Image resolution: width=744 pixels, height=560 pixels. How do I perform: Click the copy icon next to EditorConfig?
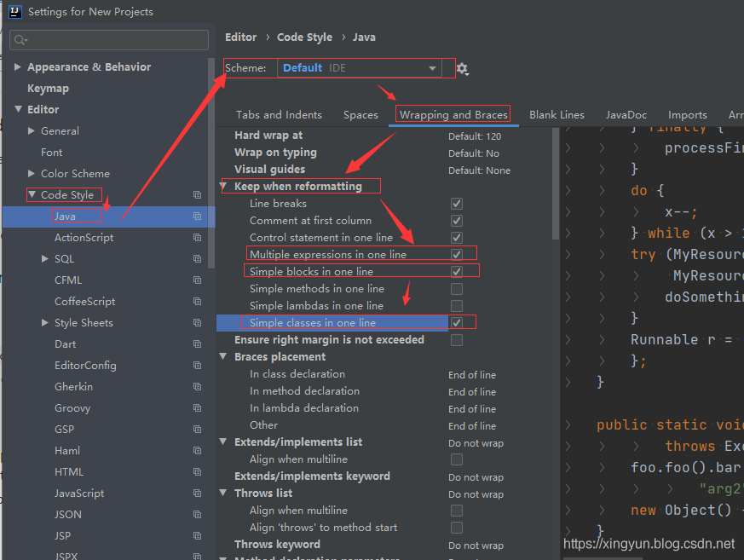pos(197,366)
